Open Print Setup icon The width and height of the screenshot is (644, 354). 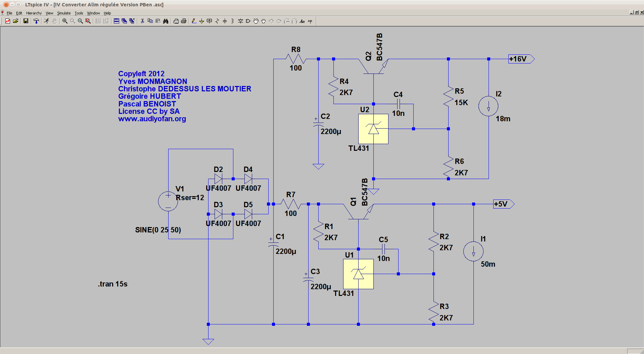176,21
